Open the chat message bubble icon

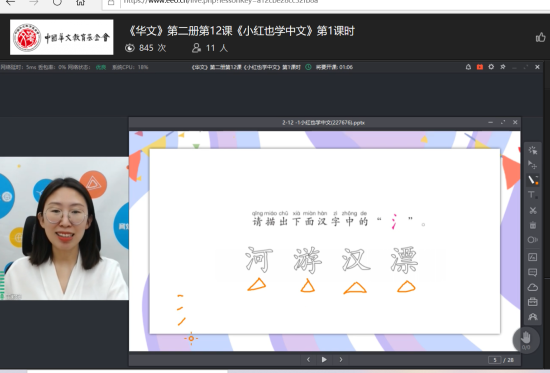click(x=532, y=272)
